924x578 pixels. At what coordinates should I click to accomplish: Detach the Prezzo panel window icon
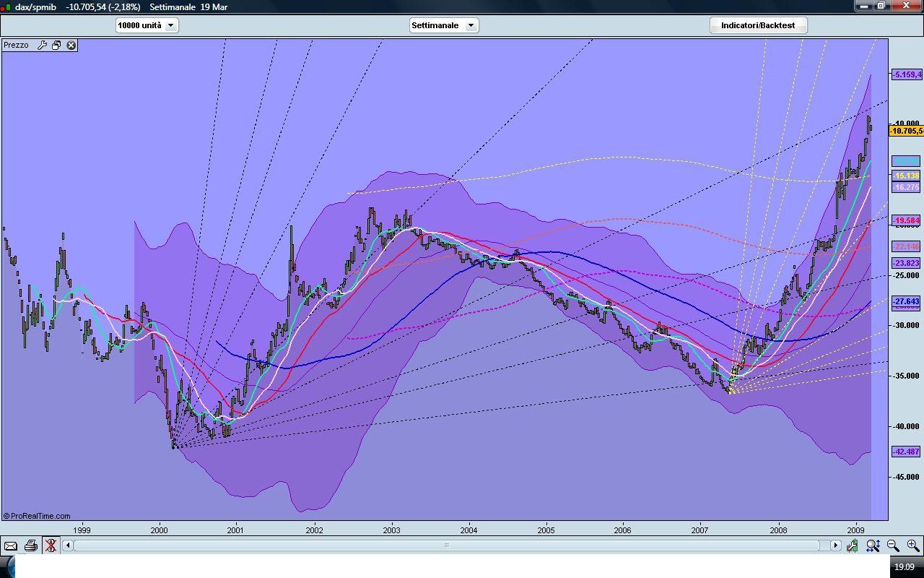point(56,45)
